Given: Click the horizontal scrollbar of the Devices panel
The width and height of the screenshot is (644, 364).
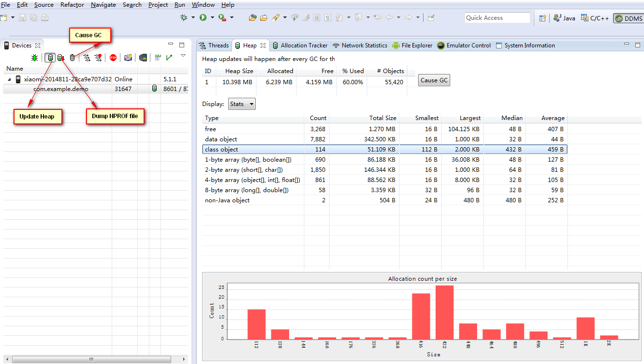Looking at the screenshot, I should [x=91, y=360].
